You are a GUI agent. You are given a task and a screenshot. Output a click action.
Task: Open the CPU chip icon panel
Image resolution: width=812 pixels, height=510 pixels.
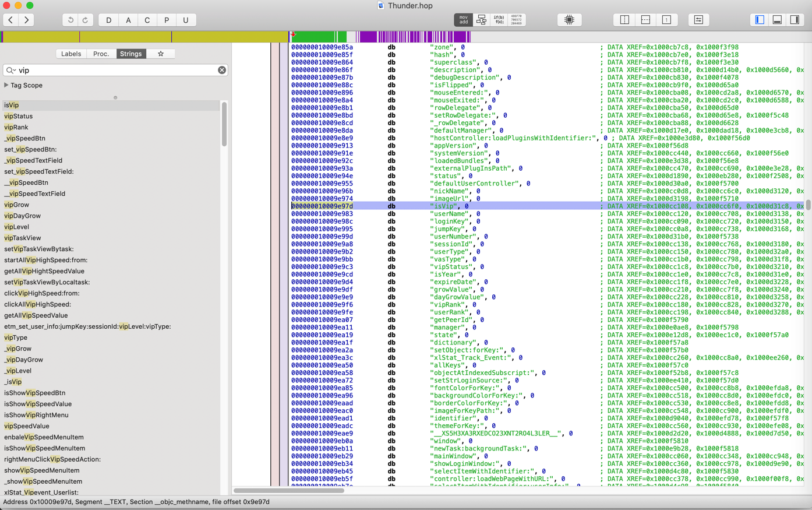coord(569,20)
